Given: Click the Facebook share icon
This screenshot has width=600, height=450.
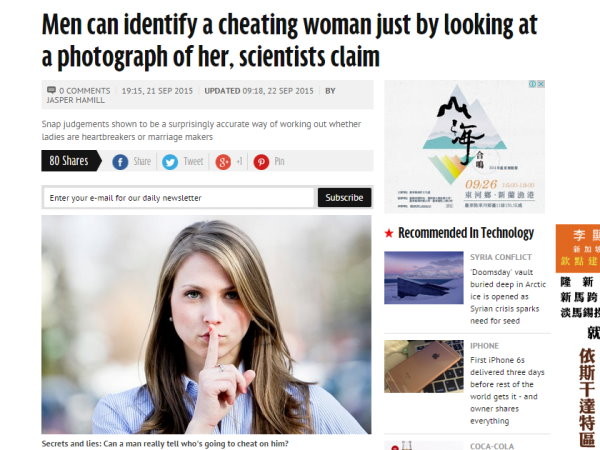Looking at the screenshot, I should coord(120,162).
